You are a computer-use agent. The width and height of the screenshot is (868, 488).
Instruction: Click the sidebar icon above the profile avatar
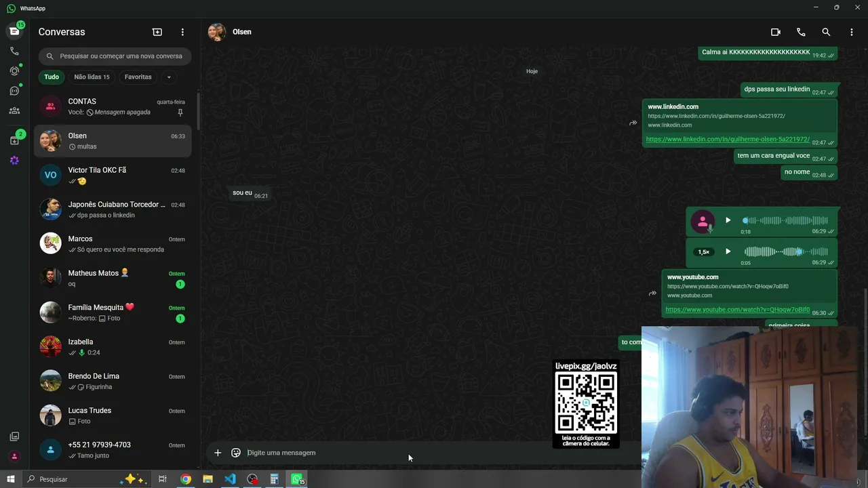tap(14, 436)
